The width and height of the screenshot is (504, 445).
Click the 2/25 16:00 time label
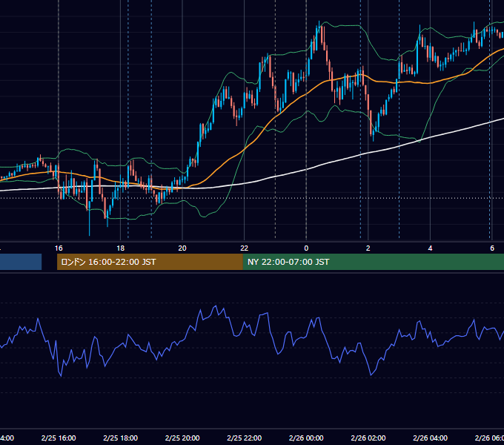[x=59, y=438]
